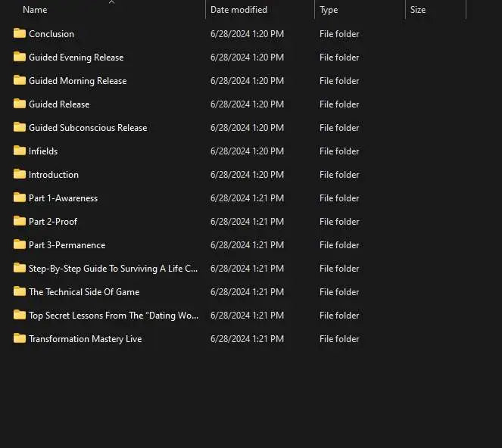Select The Technical Side Of Game folder
Viewport: 502px width, 448px height.
click(84, 292)
